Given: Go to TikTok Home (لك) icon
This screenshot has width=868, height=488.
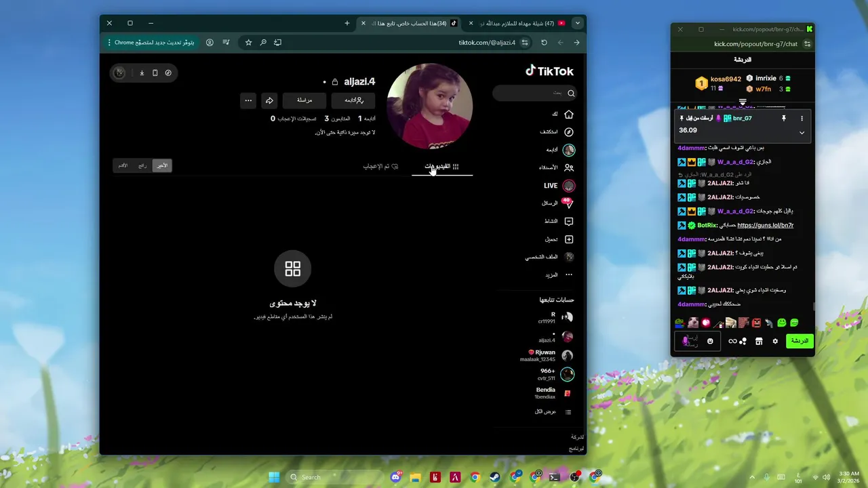Looking at the screenshot, I should coord(569,114).
